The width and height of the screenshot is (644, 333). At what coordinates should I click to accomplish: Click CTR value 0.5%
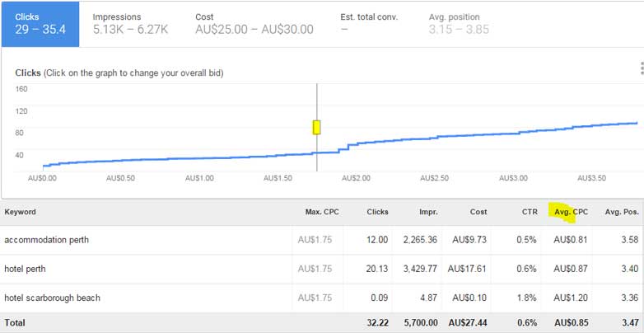click(x=526, y=240)
